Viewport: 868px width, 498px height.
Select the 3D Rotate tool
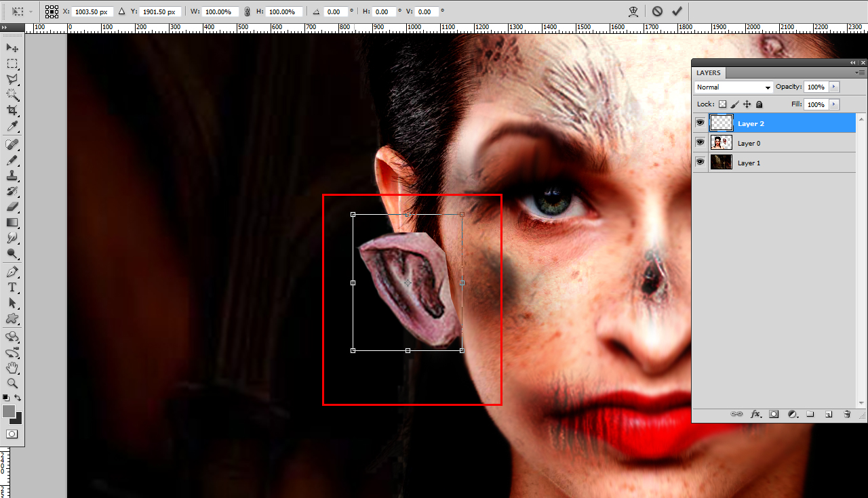tap(12, 337)
